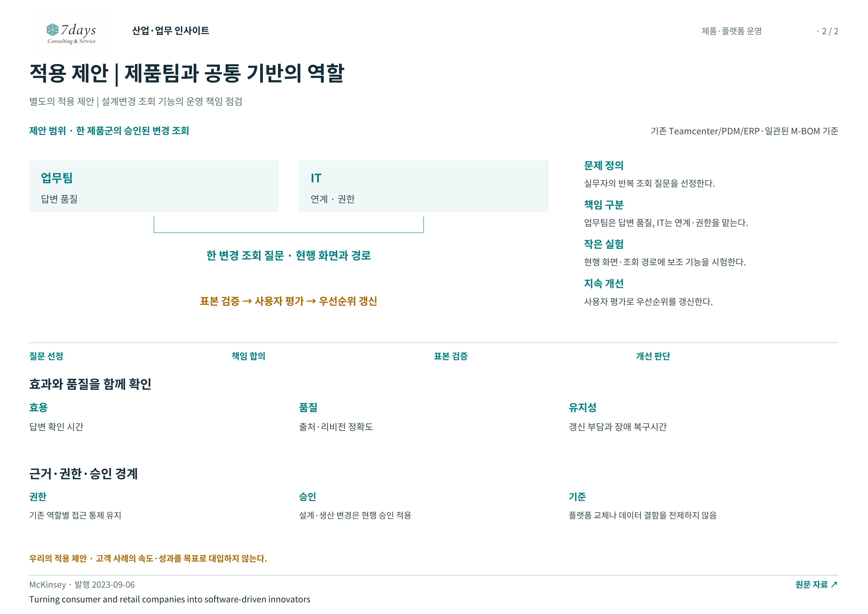Click 제안 범위 · 한 제품군의 승인된 변경 조회
The height and width of the screenshot is (614, 868).
tap(109, 131)
